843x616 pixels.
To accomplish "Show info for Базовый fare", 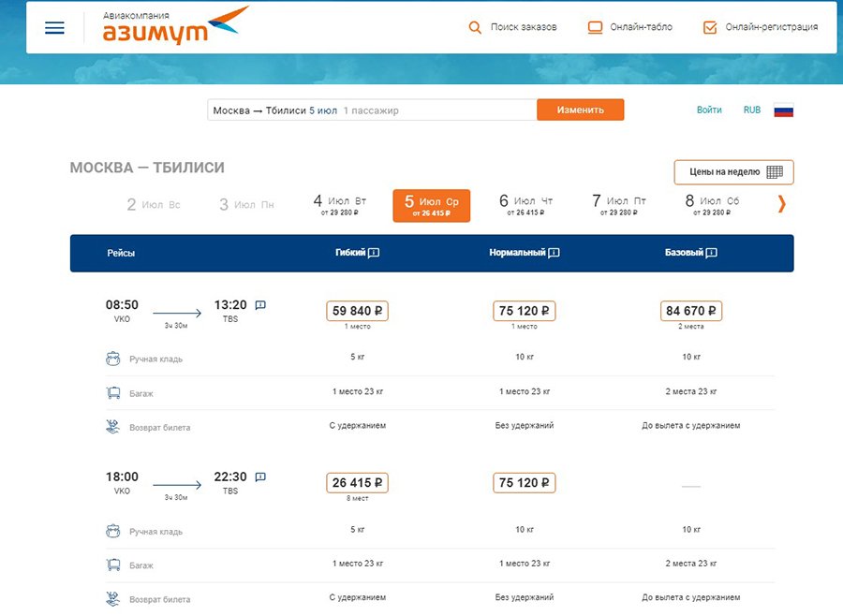I will 712,253.
